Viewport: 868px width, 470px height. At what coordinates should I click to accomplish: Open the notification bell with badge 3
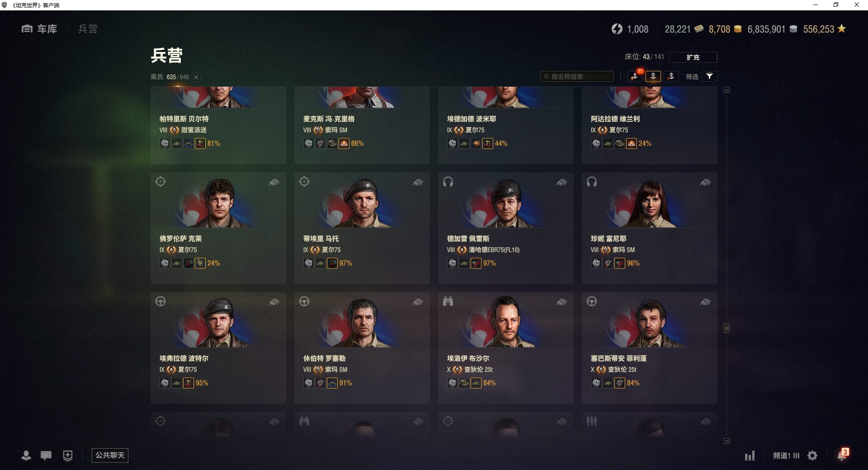[x=843, y=455]
